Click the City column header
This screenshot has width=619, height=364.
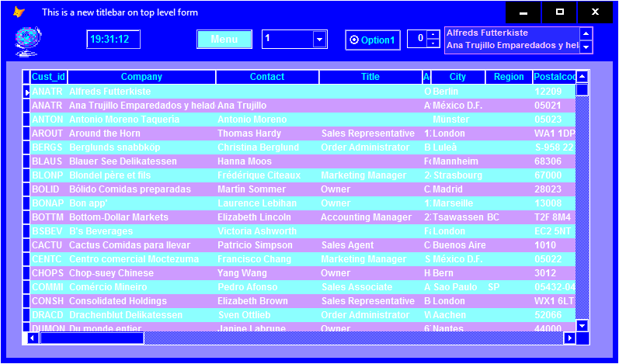(x=458, y=77)
